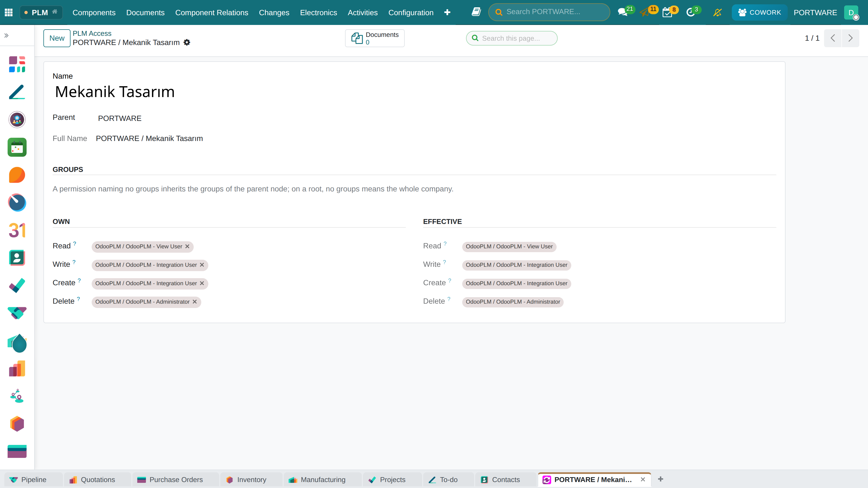Switch to the Manufacturing bottom tab

(x=323, y=480)
